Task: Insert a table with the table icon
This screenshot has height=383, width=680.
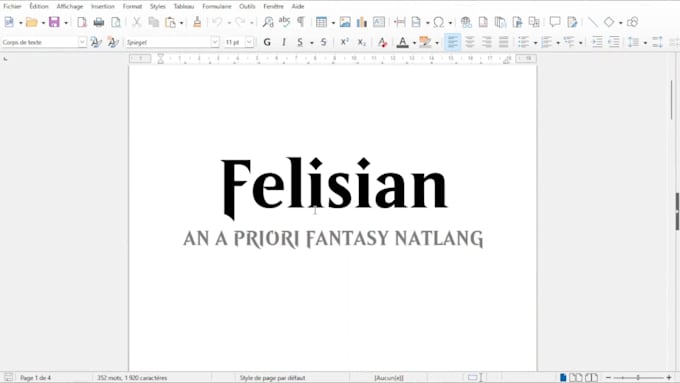Action: [321, 22]
